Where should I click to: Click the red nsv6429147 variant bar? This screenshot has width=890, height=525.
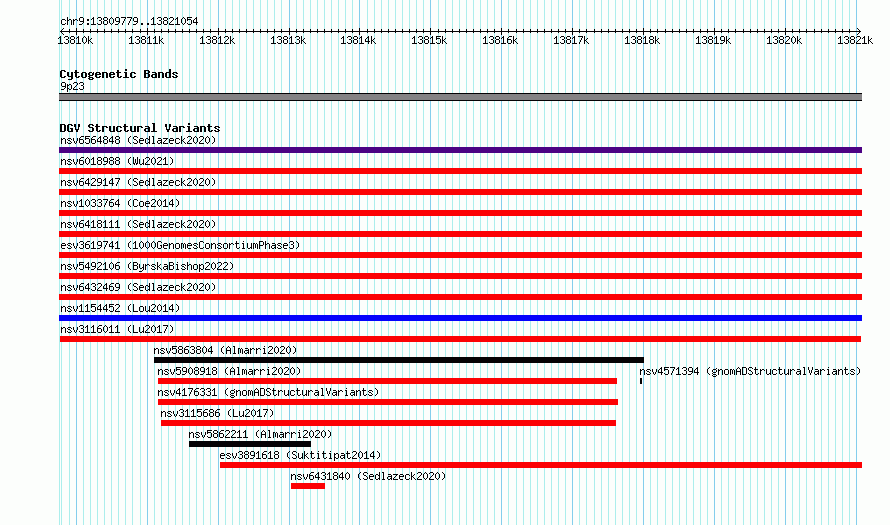tap(460, 192)
